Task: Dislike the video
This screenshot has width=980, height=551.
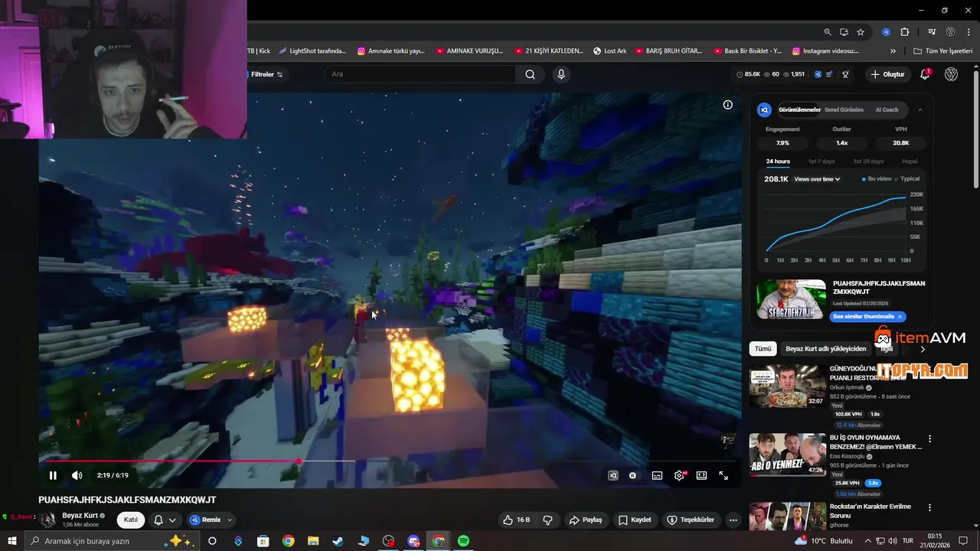Action: pyautogui.click(x=548, y=520)
